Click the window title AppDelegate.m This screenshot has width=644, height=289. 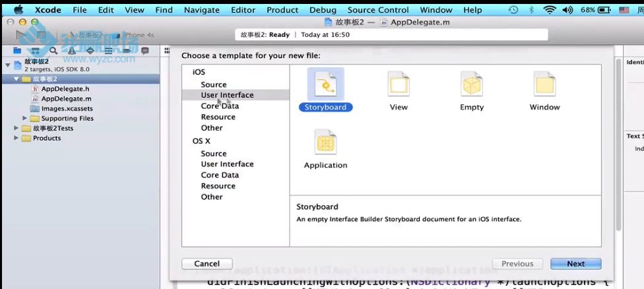click(420, 22)
